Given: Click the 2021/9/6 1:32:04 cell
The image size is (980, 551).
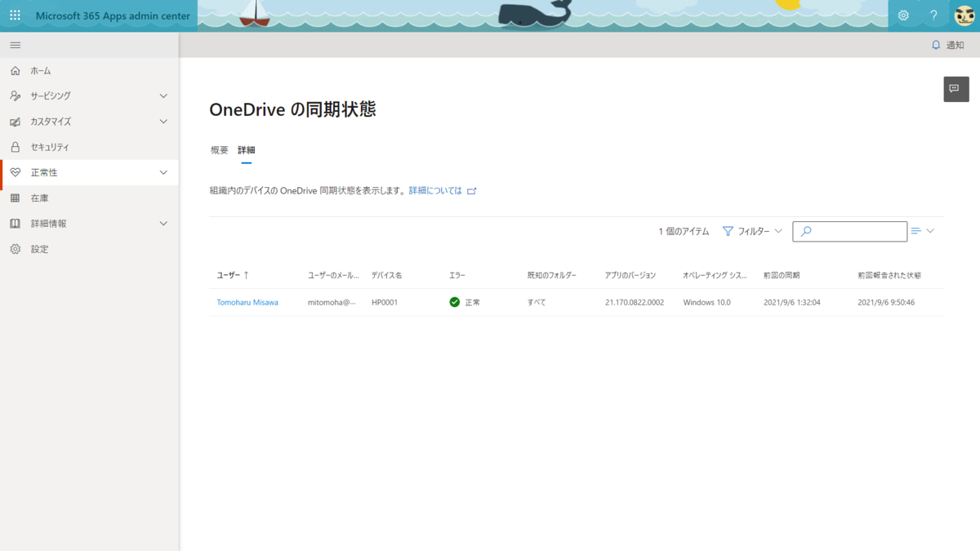Looking at the screenshot, I should point(792,302).
